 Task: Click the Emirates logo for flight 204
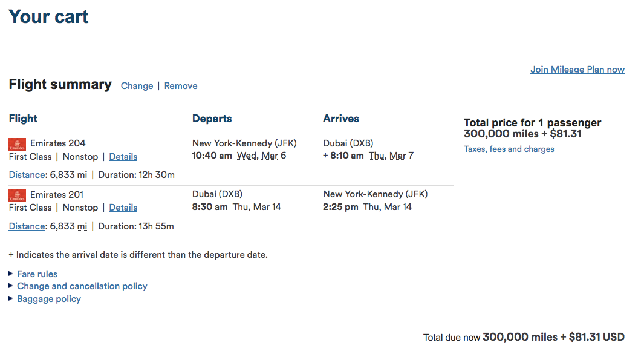click(x=17, y=144)
